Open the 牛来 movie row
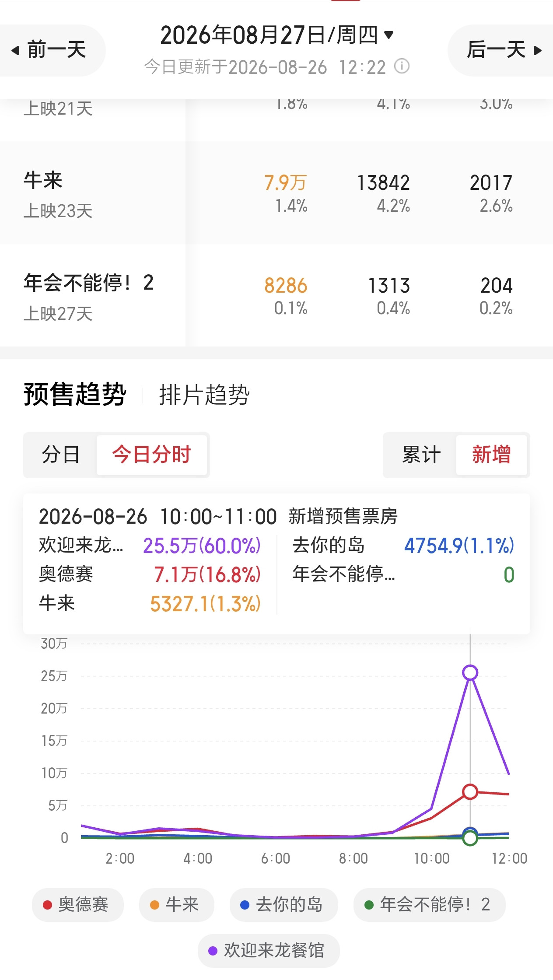 tap(276, 193)
